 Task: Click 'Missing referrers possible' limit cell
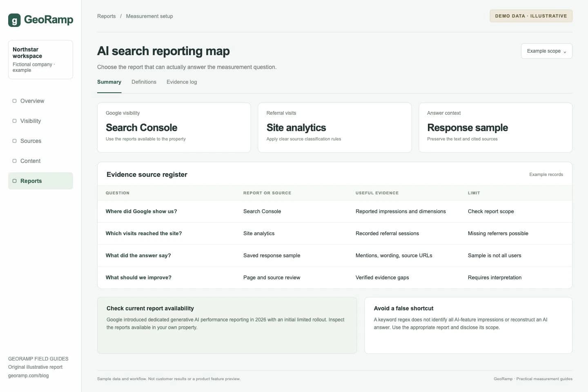498,234
